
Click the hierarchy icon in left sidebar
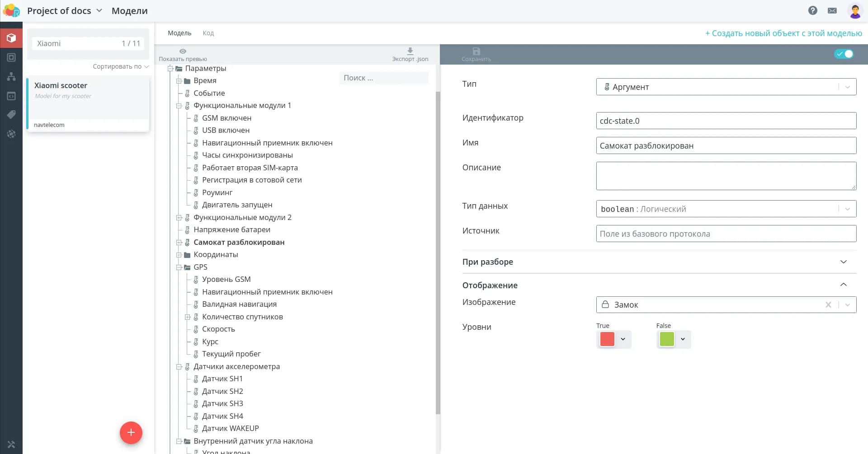coord(11,76)
